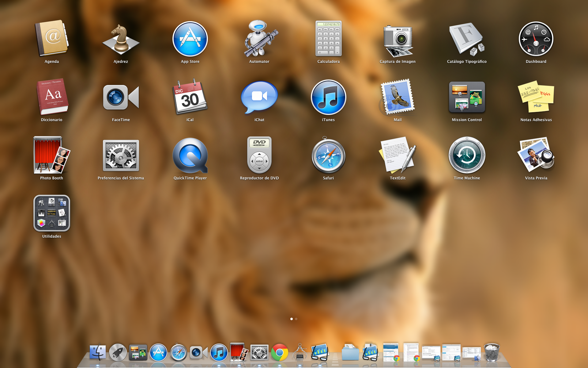Launch Safari from Launchpad grid
The width and height of the screenshot is (588, 368).
[328, 155]
